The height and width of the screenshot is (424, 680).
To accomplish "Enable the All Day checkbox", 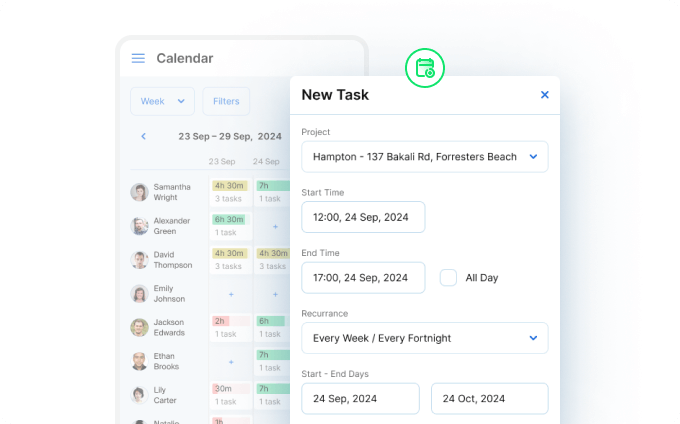I will tap(449, 278).
